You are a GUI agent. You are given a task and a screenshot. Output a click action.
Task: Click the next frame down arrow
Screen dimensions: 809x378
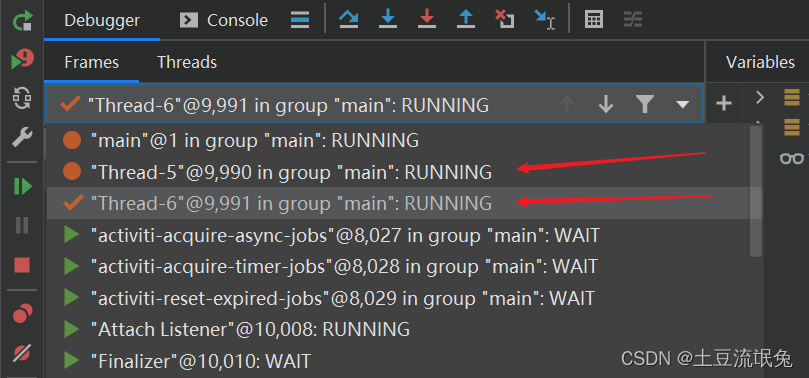coord(606,105)
